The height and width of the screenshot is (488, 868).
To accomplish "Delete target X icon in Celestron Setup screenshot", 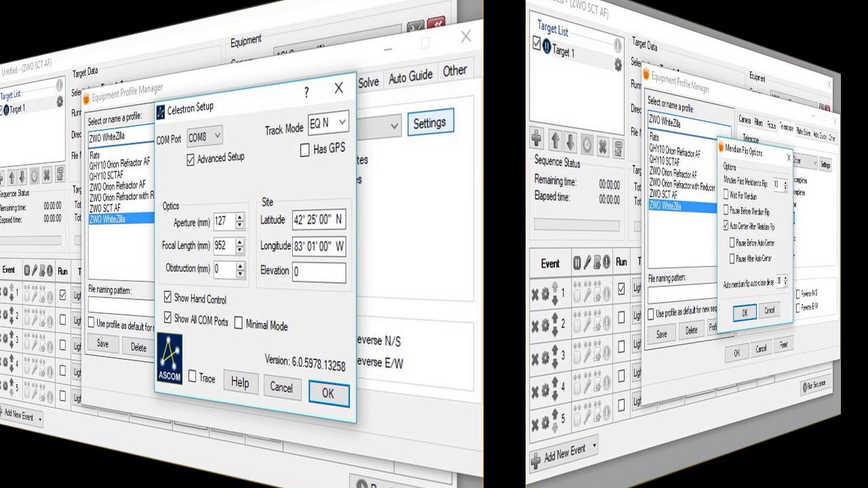I will click(46, 175).
